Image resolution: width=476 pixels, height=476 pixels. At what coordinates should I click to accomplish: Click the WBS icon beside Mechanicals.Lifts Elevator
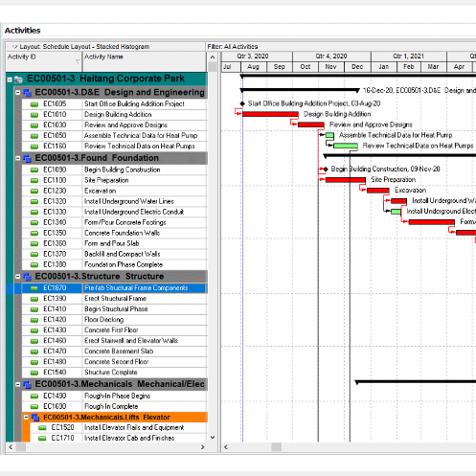pyautogui.click(x=35, y=418)
